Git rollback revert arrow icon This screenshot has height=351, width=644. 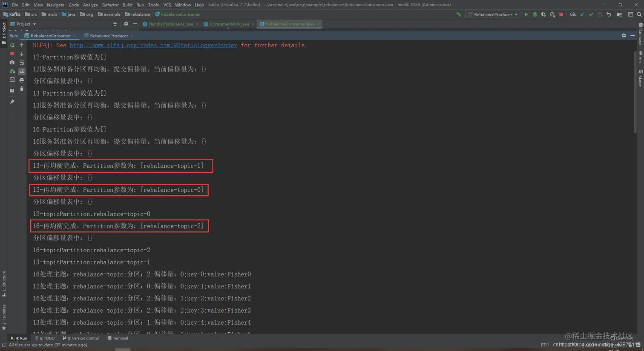[x=609, y=14]
